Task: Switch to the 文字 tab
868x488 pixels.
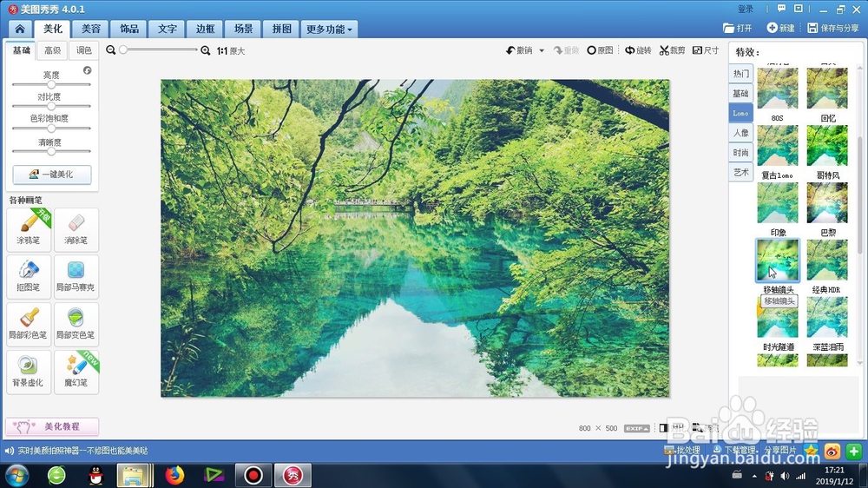Action: [x=168, y=29]
